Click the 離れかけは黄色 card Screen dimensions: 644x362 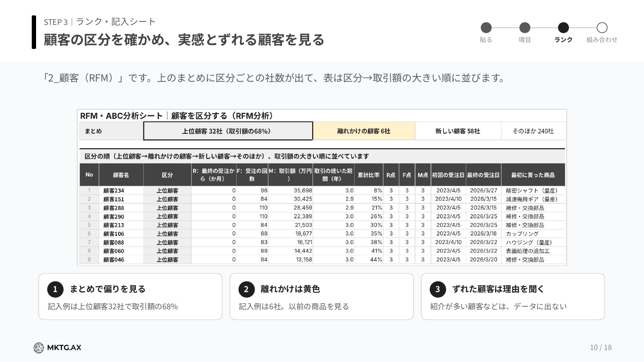[x=322, y=296]
